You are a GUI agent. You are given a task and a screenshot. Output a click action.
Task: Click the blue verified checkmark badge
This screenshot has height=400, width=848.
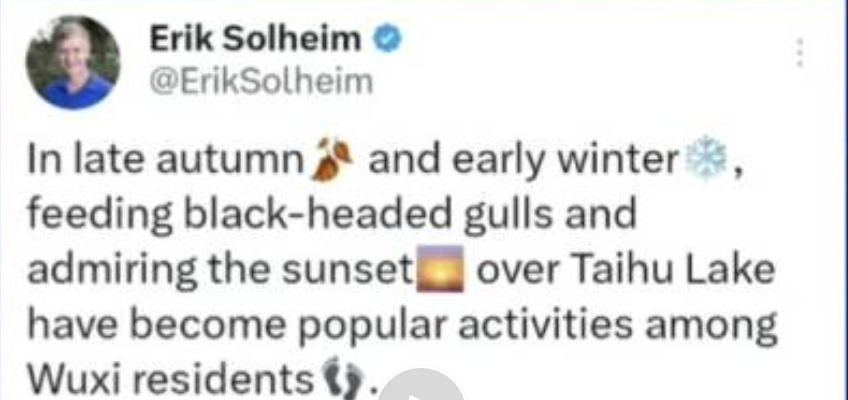pyautogui.click(x=388, y=40)
